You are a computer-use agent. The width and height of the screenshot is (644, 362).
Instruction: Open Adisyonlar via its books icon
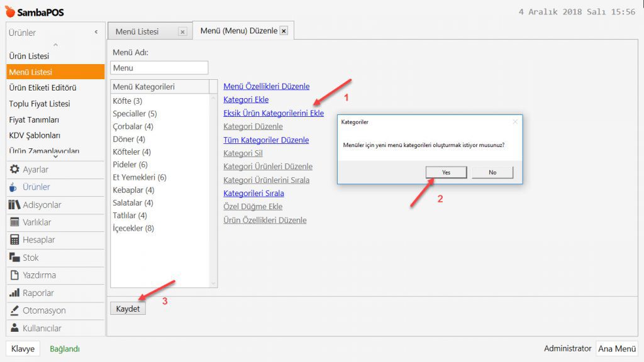14,205
